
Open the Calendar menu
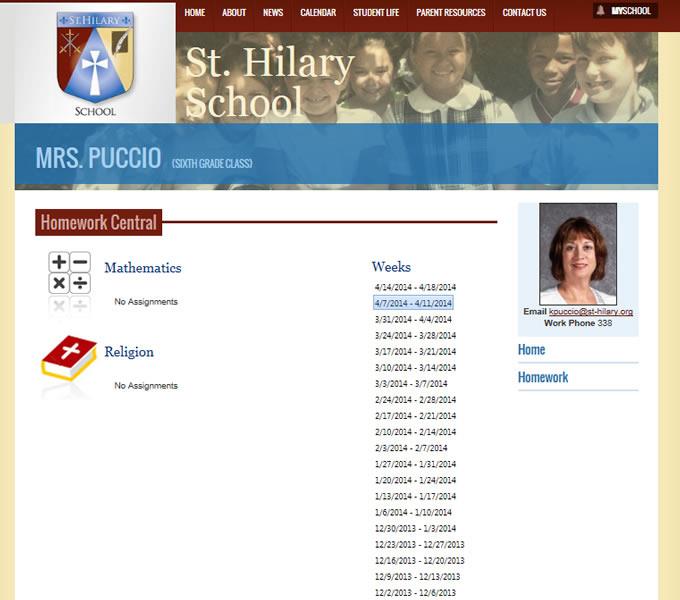point(318,13)
